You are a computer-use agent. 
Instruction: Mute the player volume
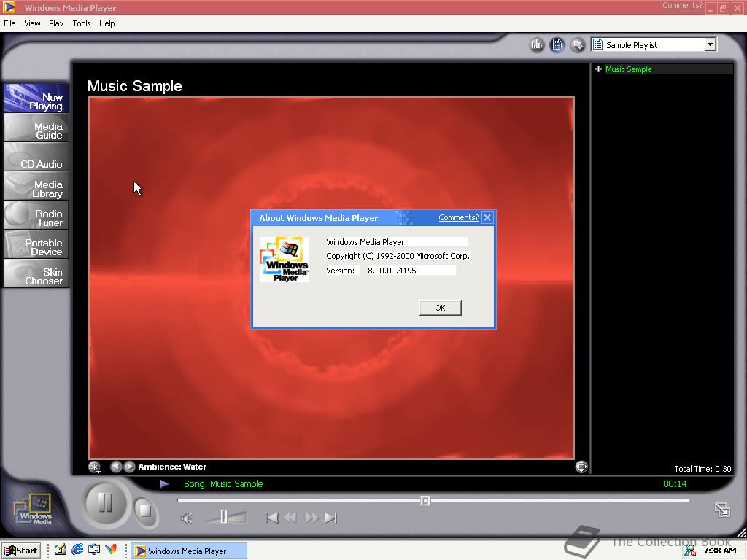pyautogui.click(x=187, y=518)
